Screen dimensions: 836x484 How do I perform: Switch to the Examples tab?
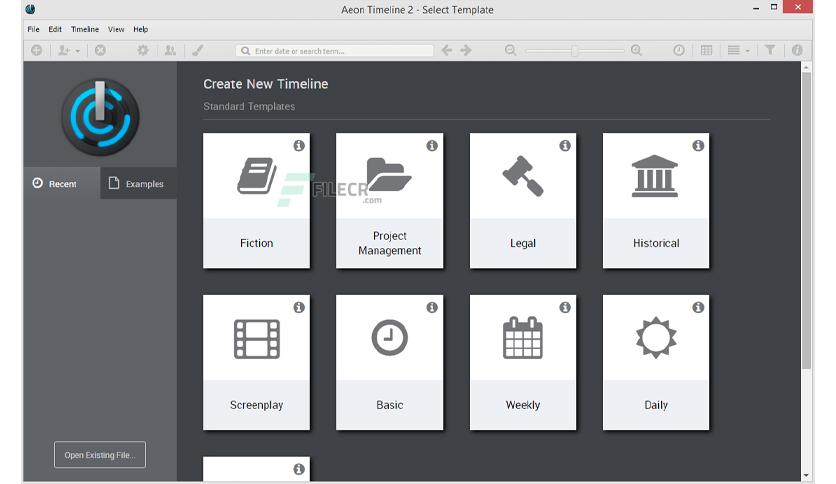pos(138,183)
